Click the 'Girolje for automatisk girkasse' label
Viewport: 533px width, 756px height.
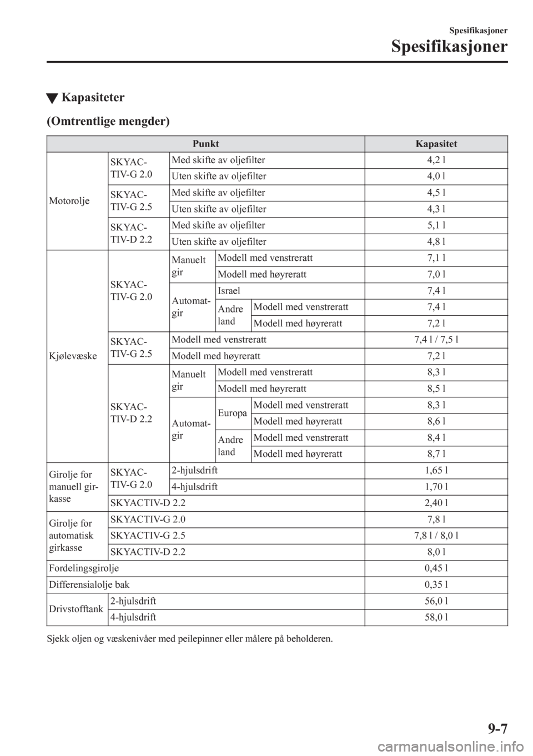pos(71,536)
